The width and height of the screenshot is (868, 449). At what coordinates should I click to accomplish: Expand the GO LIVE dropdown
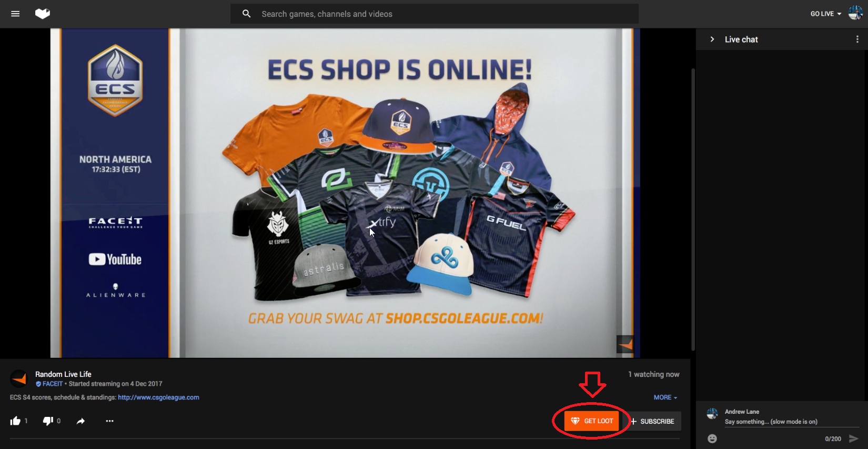[x=825, y=14]
